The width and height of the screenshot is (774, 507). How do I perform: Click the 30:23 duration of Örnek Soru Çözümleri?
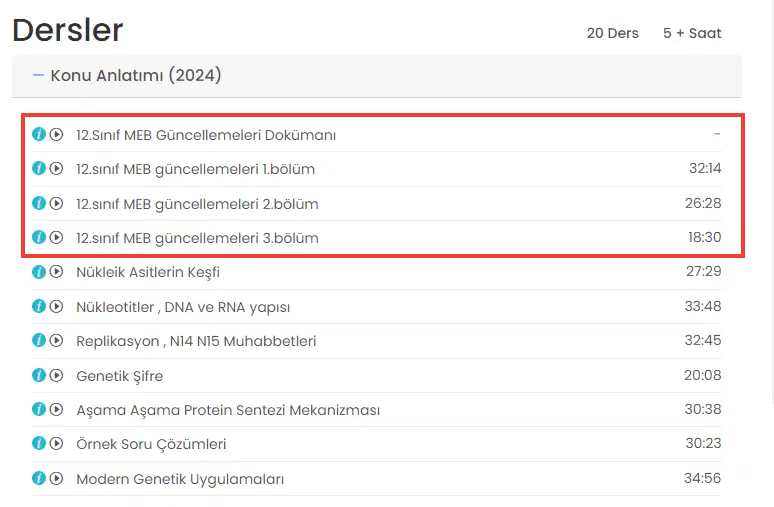[x=703, y=444]
